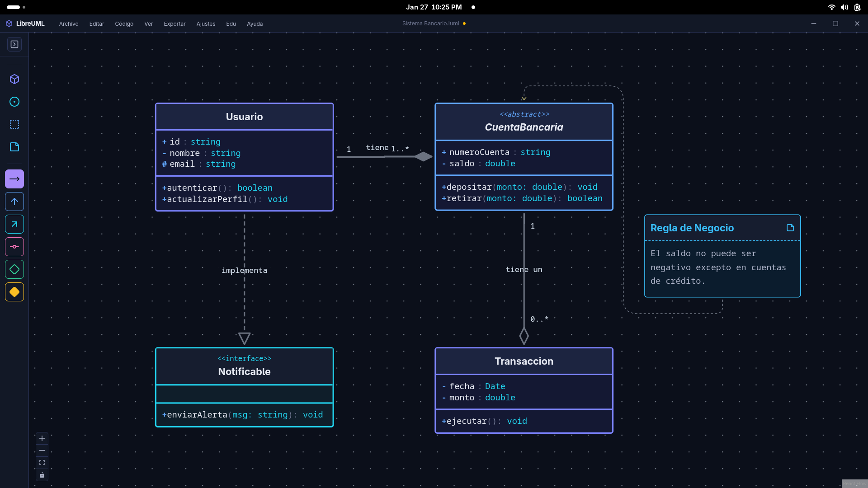Select the note tool in sidebar
The width and height of the screenshot is (868, 488).
click(14, 147)
